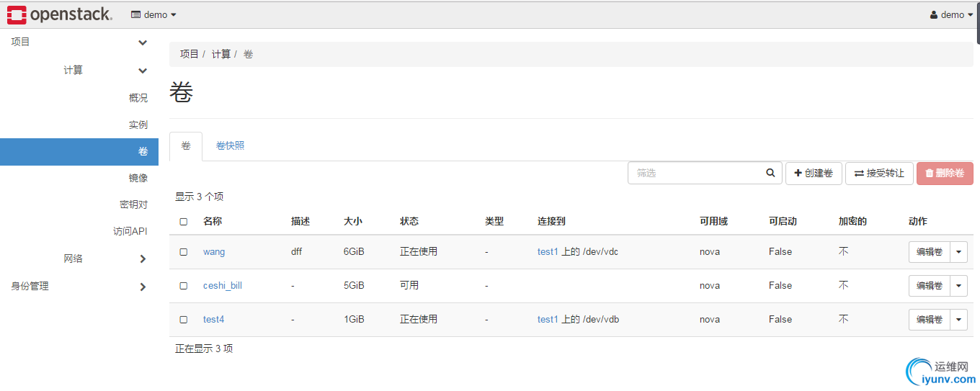Click 计算 in the breadcrumb
The height and width of the screenshot is (391, 980).
(x=221, y=54)
